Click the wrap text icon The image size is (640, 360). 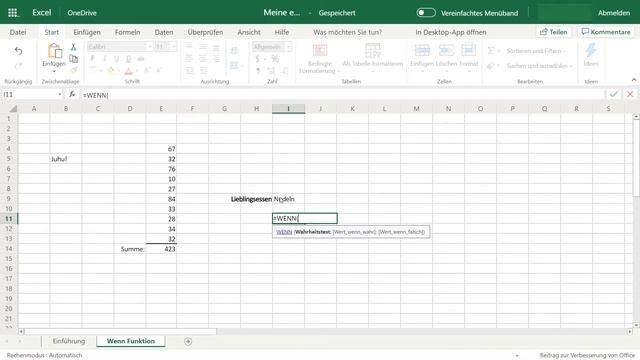[234, 51]
